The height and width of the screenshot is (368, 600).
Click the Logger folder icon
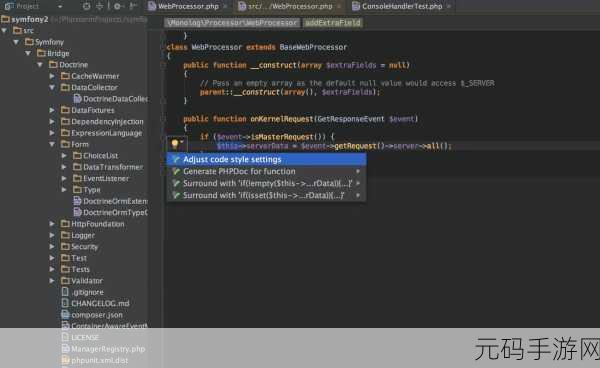point(65,235)
